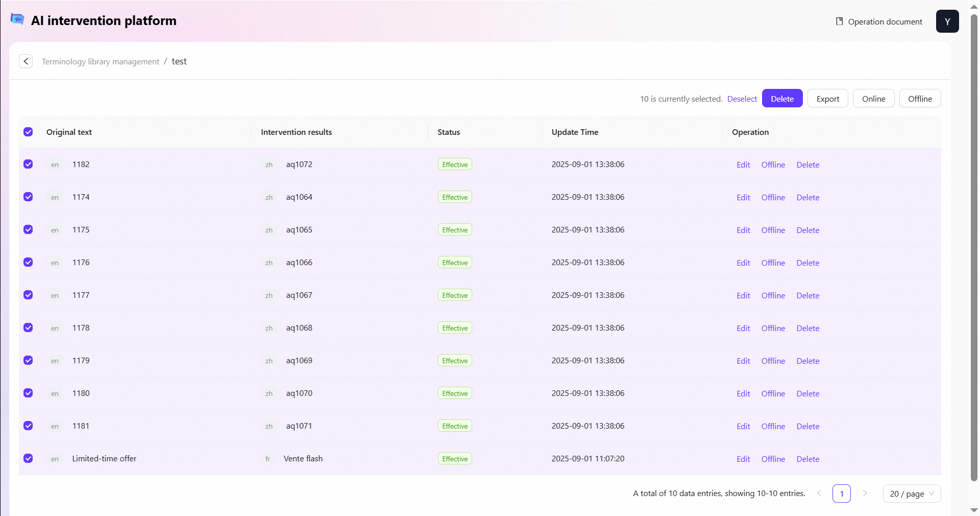980x516 pixels.
Task: Click the back arrow beside the breadcrumb
Action: [x=26, y=61]
